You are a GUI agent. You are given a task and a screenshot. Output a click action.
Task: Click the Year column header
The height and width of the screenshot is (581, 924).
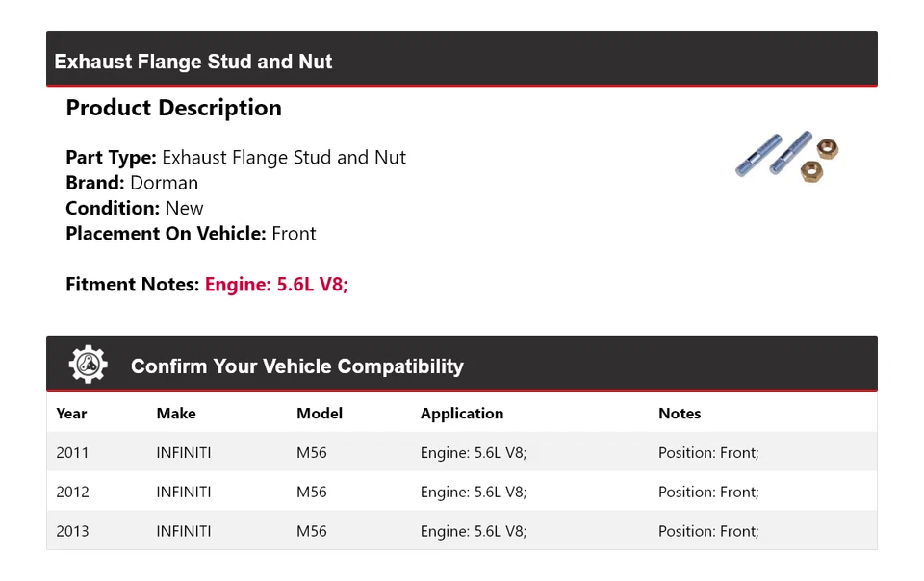point(71,414)
